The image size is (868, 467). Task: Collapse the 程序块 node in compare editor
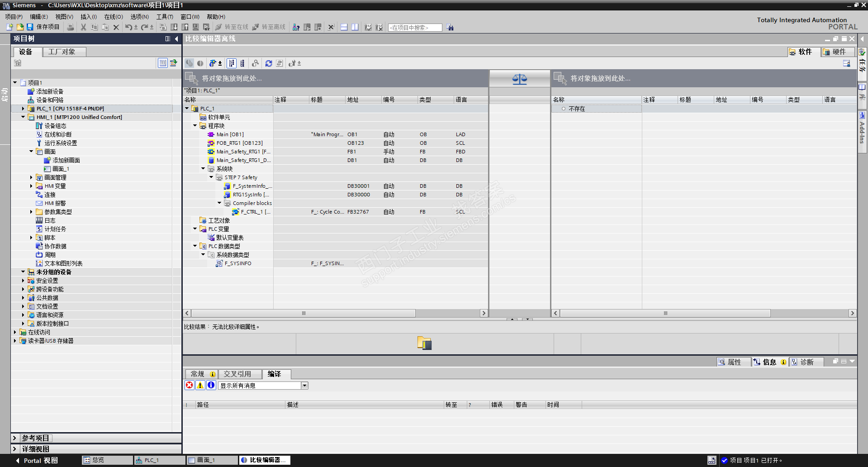pos(195,126)
